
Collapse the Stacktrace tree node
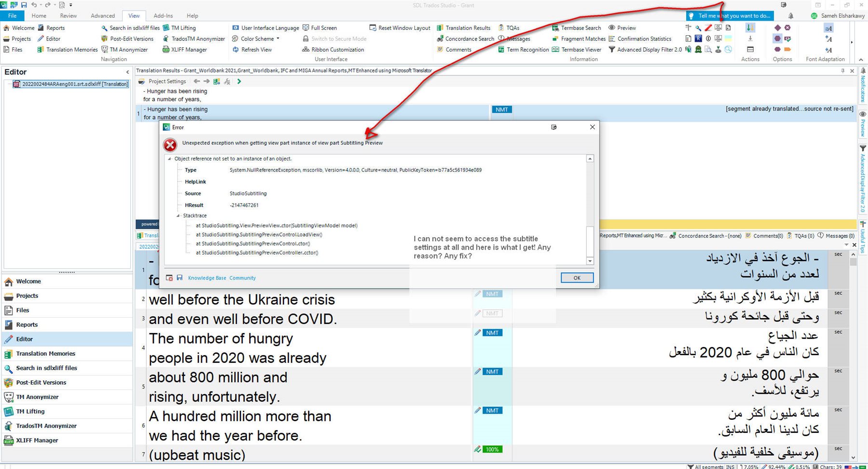pos(178,215)
